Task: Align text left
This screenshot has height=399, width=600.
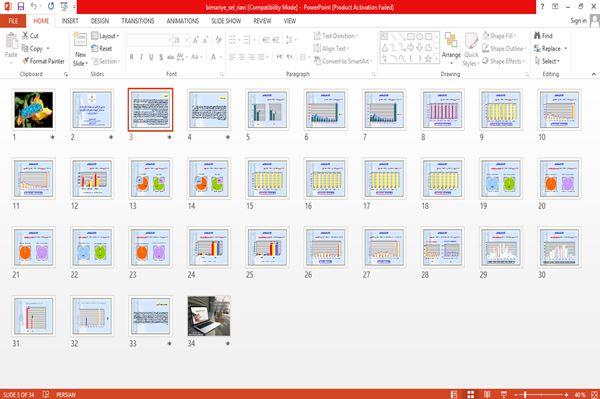Action: (x=232, y=57)
